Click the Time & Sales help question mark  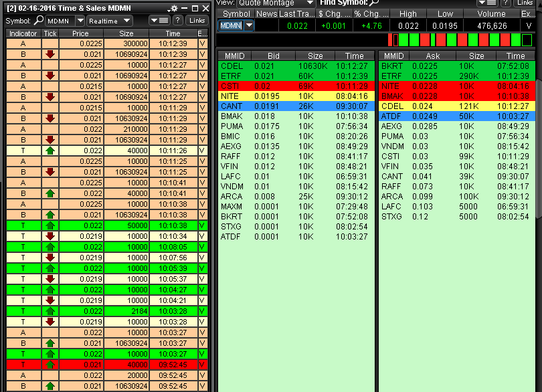click(x=177, y=21)
